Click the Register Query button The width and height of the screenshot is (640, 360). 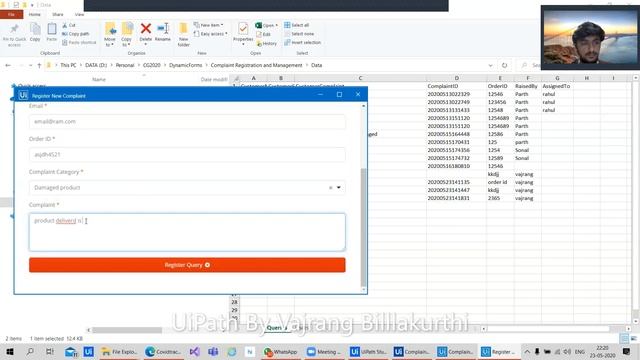187,265
